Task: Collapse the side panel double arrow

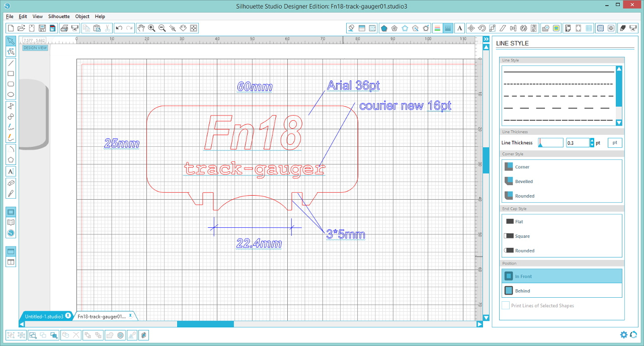Action: [486, 39]
